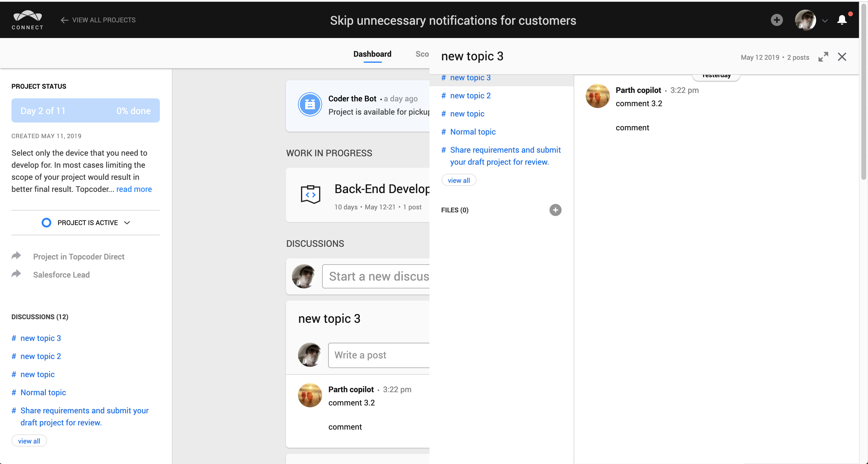
Task: Expand the topic panel with the fullscreen icon
Action: 823,57
